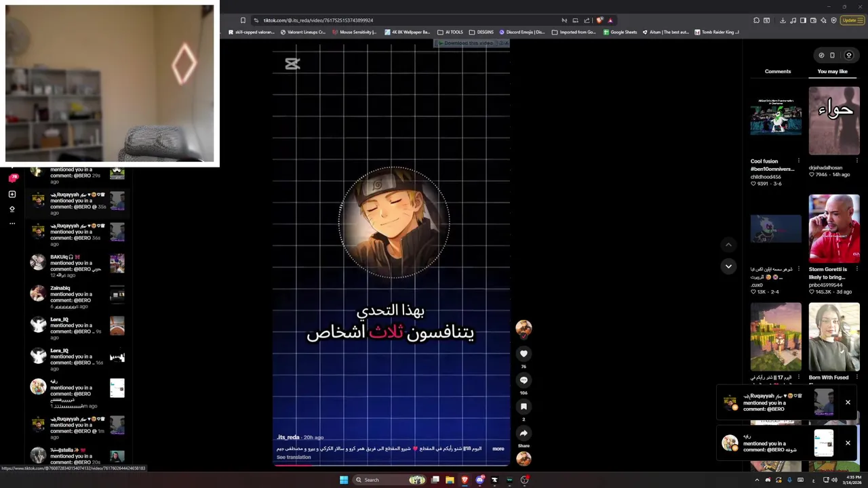This screenshot has height=488, width=868.
Task: Click Brave Rewards triangle icon
Action: [x=610, y=20]
